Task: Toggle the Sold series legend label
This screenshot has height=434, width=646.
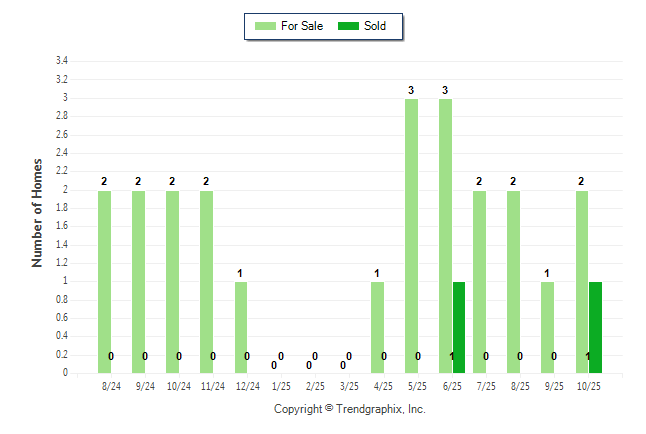Action: 375,26
